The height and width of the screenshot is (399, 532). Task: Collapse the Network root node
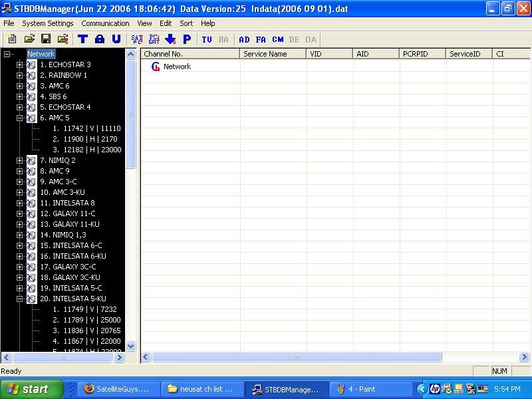(x=7, y=54)
